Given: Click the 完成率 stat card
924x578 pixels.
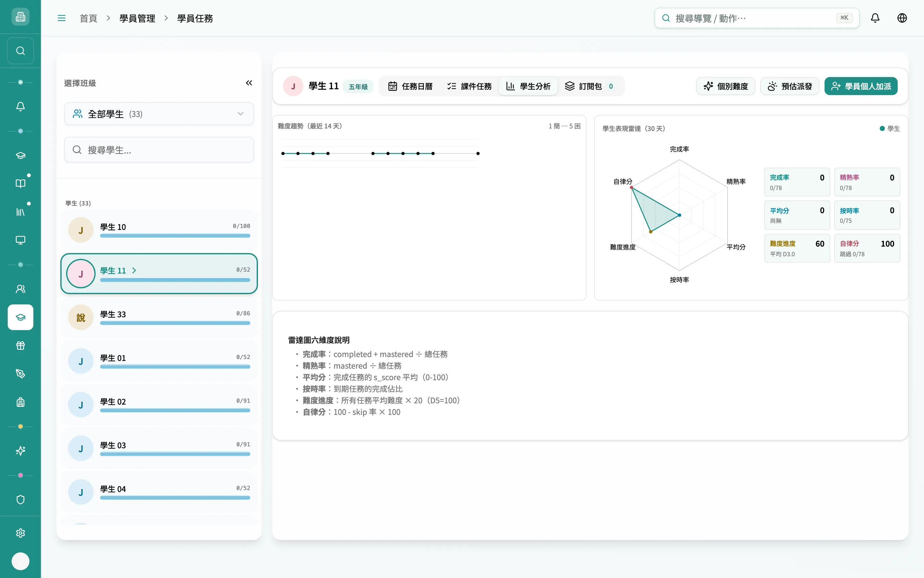Looking at the screenshot, I should (797, 182).
